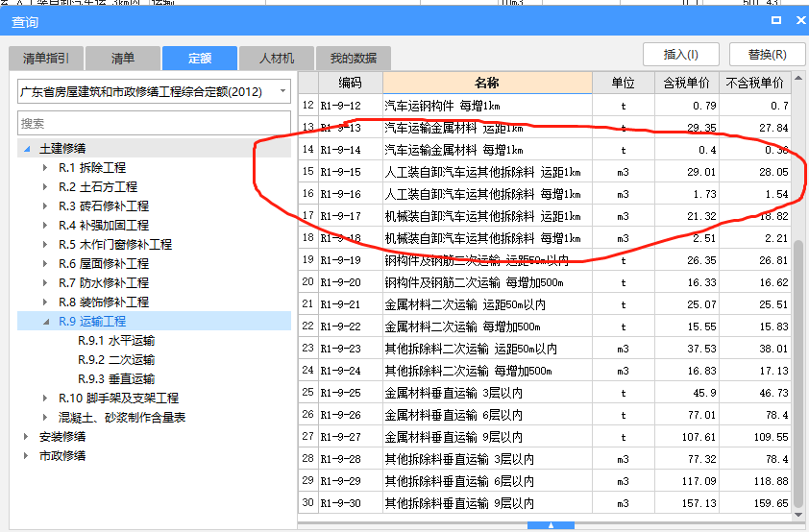Image resolution: width=809 pixels, height=532 pixels.
Task: Click the 含税单价 column header
Action: pos(687,83)
